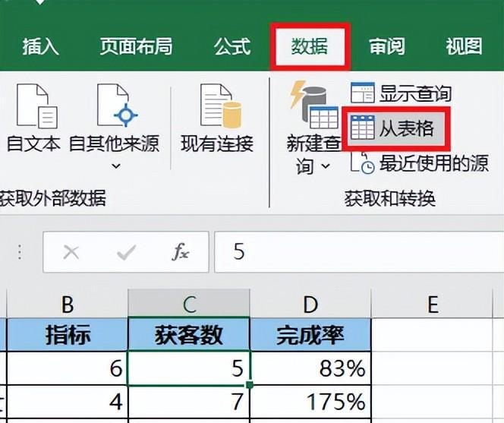Select the cell with 5 in the 获客数 column
Image resolution: width=504 pixels, height=423 pixels.
point(189,368)
